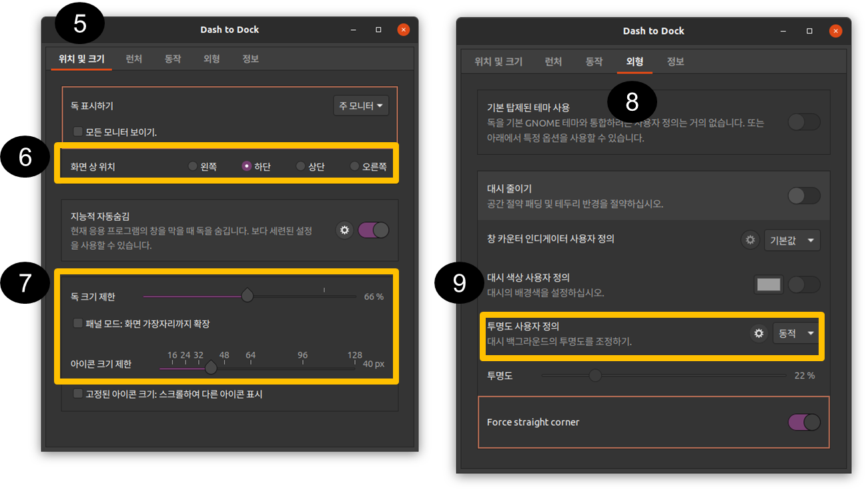This screenshot has width=868, height=492.
Task: Minimize the right Dash to Dock window
Action: coord(784,31)
